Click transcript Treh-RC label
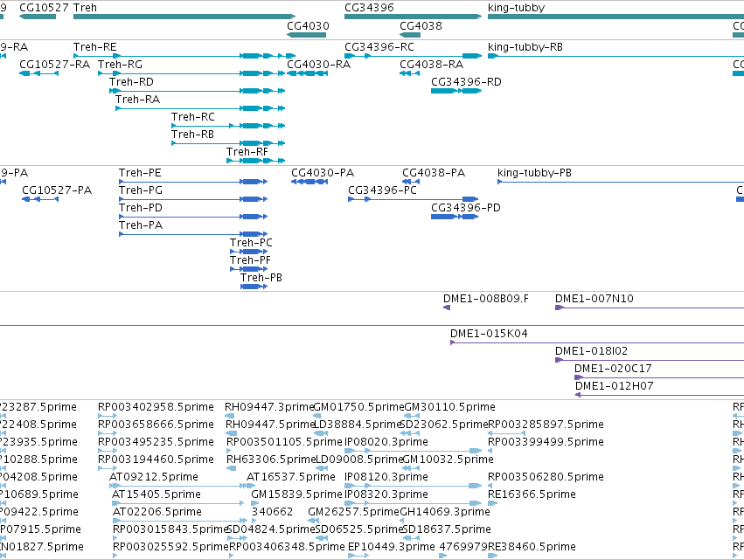The height and width of the screenshot is (560, 744). tap(193, 117)
